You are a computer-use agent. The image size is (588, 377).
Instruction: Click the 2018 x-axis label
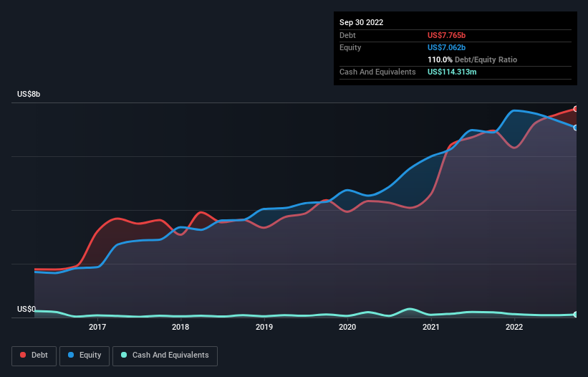pyautogui.click(x=180, y=327)
